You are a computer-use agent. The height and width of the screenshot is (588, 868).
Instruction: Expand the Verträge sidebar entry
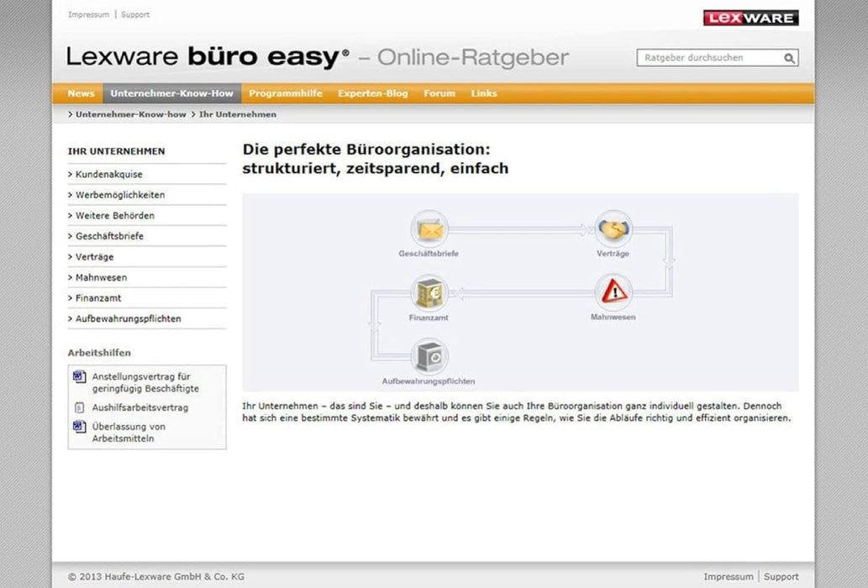click(94, 256)
